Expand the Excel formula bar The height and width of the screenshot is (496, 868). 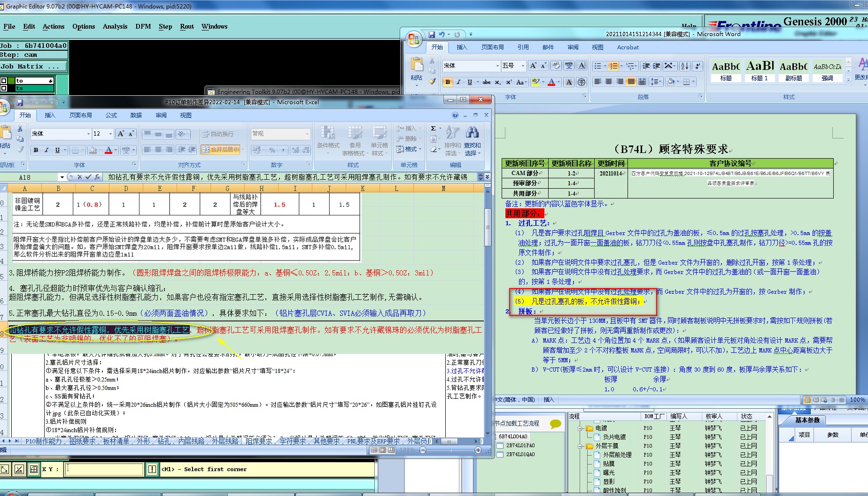tap(487, 177)
